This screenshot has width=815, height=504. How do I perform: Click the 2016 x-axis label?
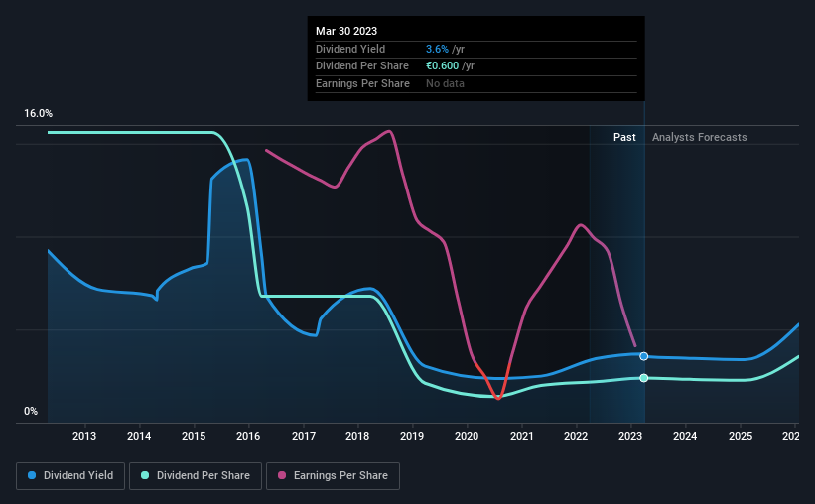[248, 436]
